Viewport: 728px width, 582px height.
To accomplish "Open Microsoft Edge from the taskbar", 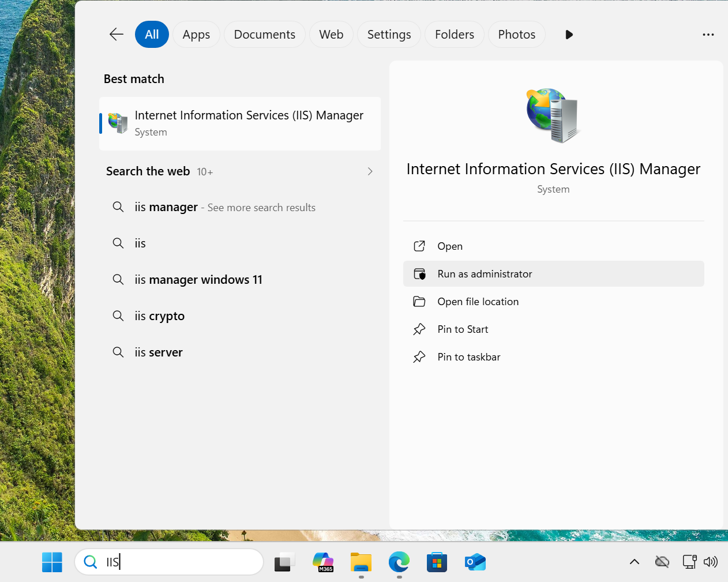I will point(399,562).
